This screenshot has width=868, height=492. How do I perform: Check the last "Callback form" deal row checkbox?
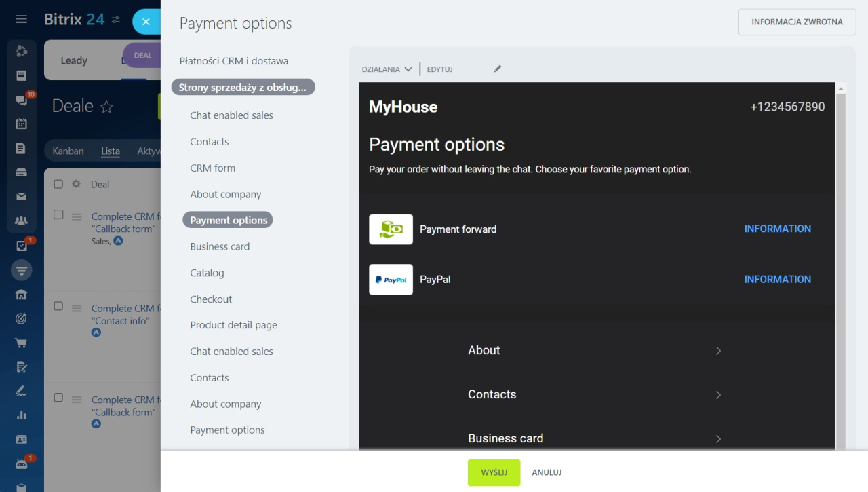pos(58,398)
